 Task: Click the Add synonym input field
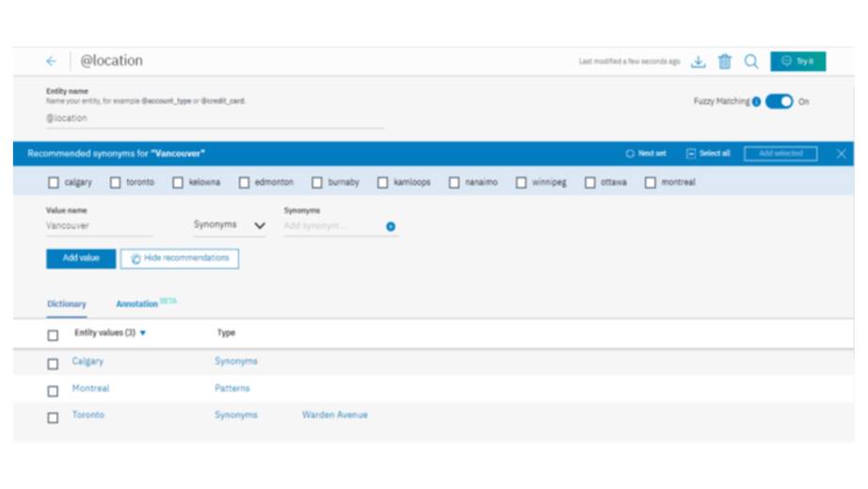pyautogui.click(x=331, y=226)
